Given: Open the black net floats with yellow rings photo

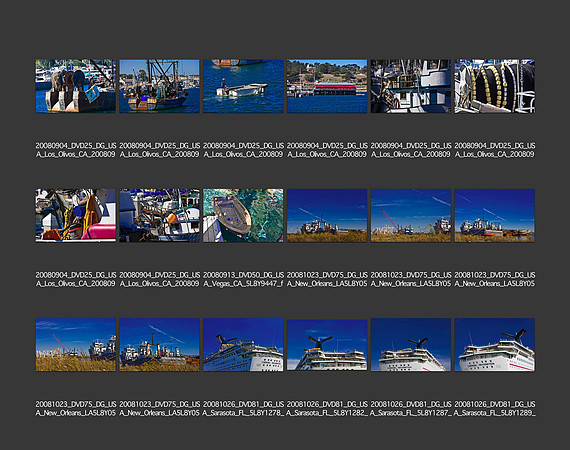Looking at the screenshot, I should pos(495,86).
